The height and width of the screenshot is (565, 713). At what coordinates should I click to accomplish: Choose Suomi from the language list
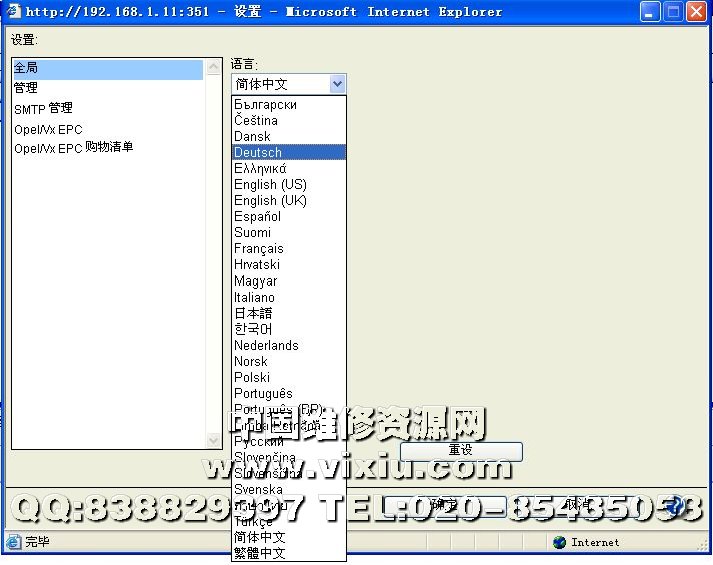[289, 232]
